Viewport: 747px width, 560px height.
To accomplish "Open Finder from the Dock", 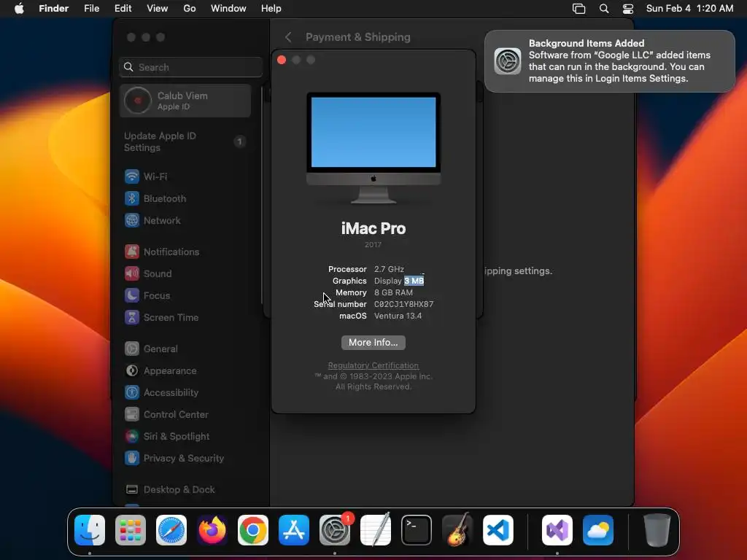I will point(90,530).
